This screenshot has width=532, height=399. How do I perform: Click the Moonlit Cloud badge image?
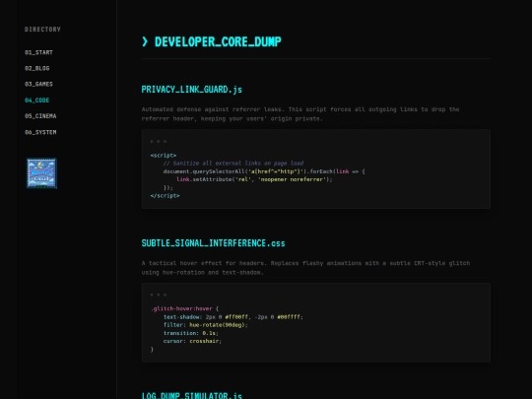[x=41, y=173]
